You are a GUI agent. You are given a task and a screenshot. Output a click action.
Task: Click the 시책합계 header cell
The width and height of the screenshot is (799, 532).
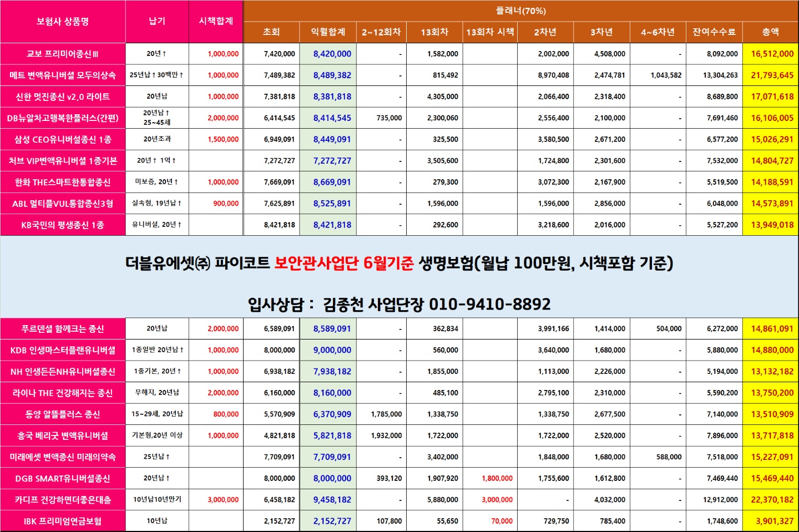point(216,22)
